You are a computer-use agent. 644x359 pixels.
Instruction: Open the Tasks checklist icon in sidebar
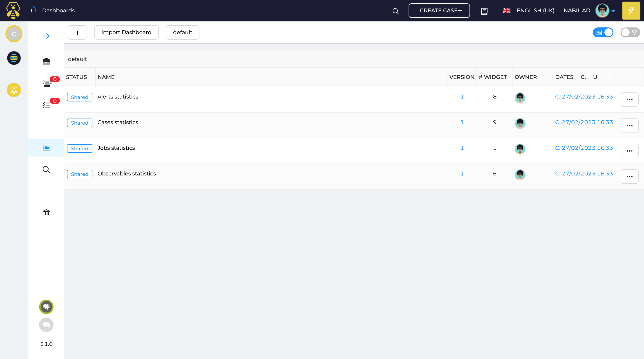(46, 105)
